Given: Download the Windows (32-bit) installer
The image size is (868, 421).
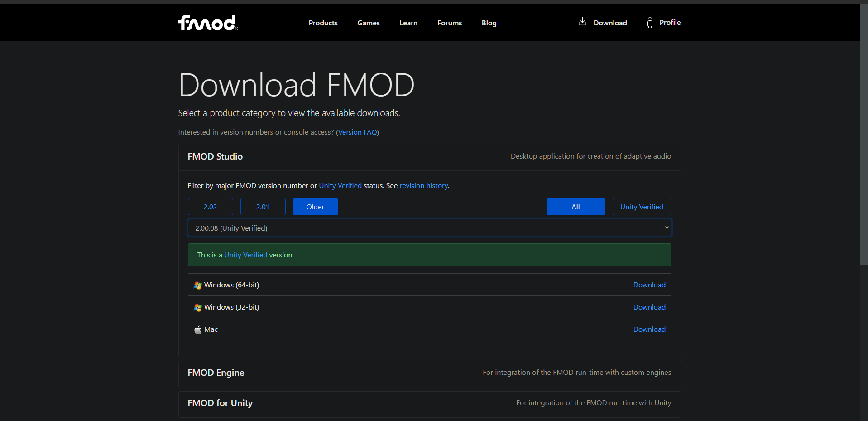Looking at the screenshot, I should (649, 307).
